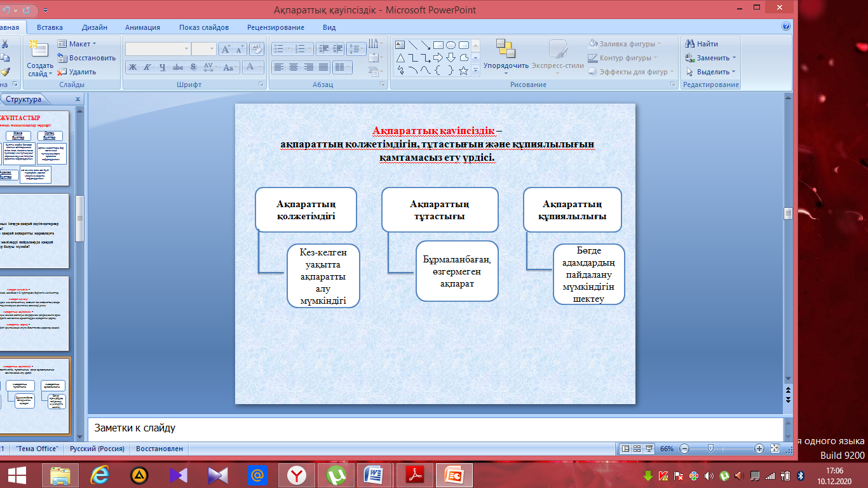868x488 pixels.
Task: Open the character spacing (AV) dropdown
Action: coord(210,67)
